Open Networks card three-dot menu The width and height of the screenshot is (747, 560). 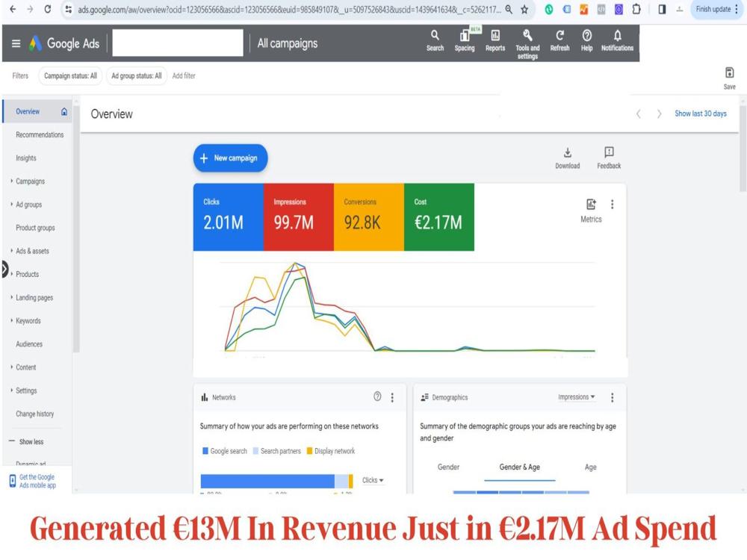click(x=392, y=397)
